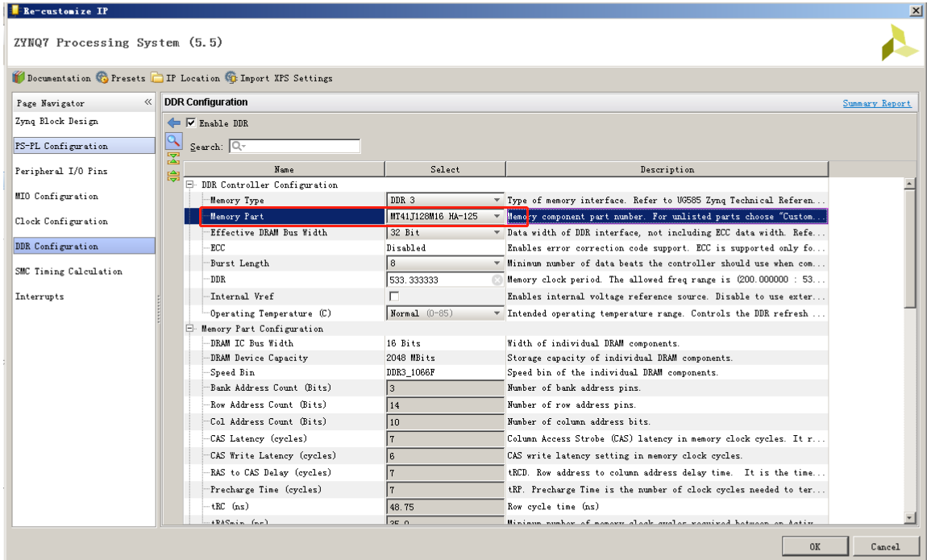Open the IP Location folder icon

pos(156,77)
